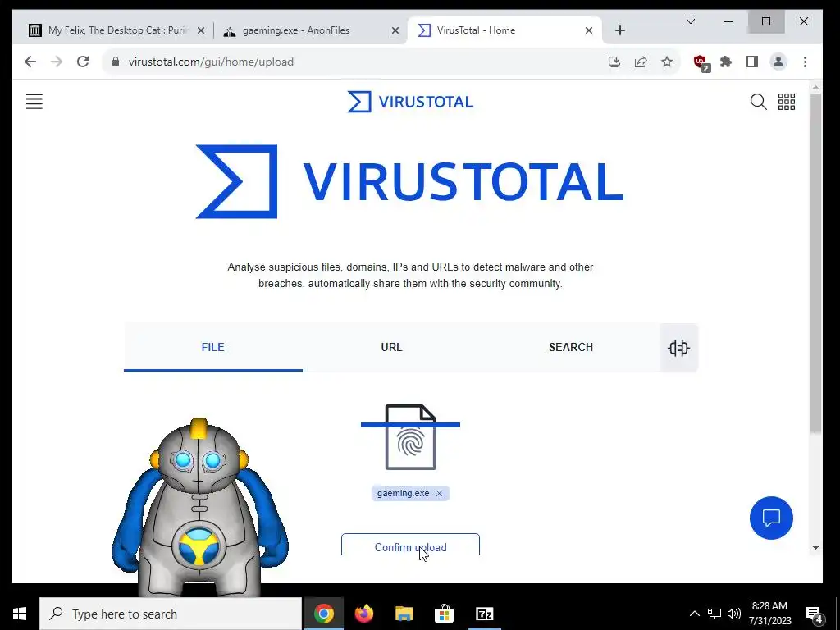Open the VirusTotal search magnifier

click(x=758, y=102)
